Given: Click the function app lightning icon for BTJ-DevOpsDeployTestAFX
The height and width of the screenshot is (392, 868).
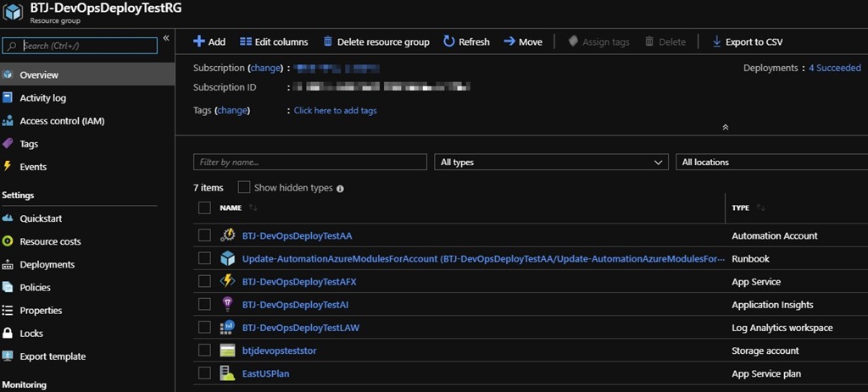Looking at the screenshot, I should coord(227,281).
